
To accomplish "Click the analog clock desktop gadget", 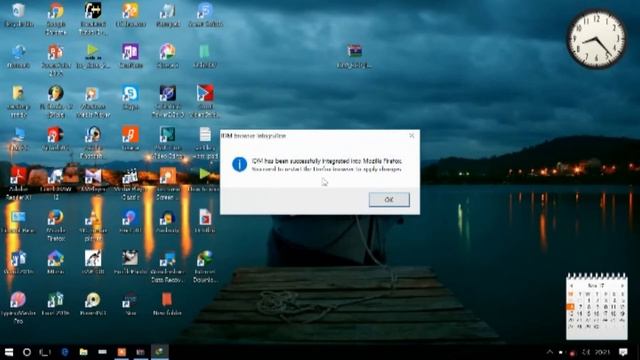I will click(597, 39).
